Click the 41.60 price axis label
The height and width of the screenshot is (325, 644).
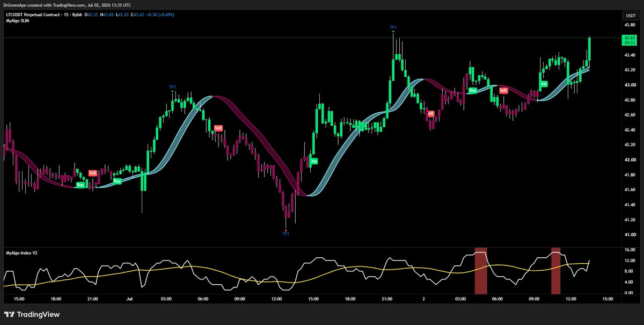[x=630, y=190]
